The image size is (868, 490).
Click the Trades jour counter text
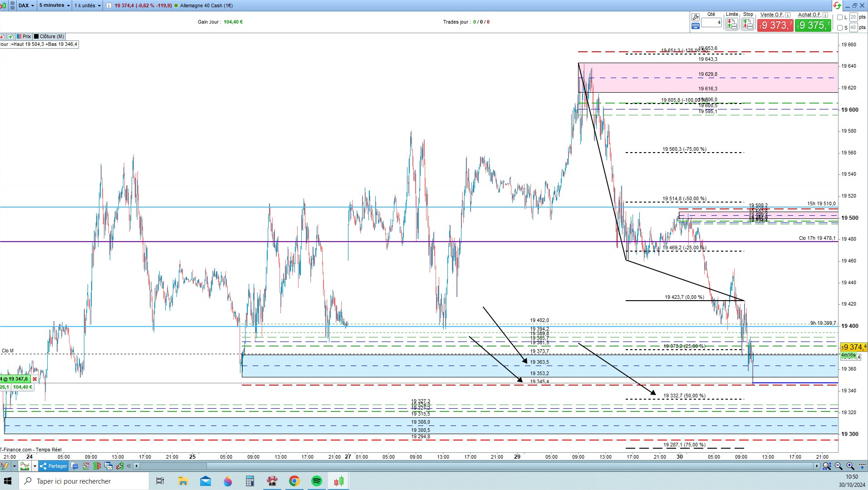click(x=466, y=22)
